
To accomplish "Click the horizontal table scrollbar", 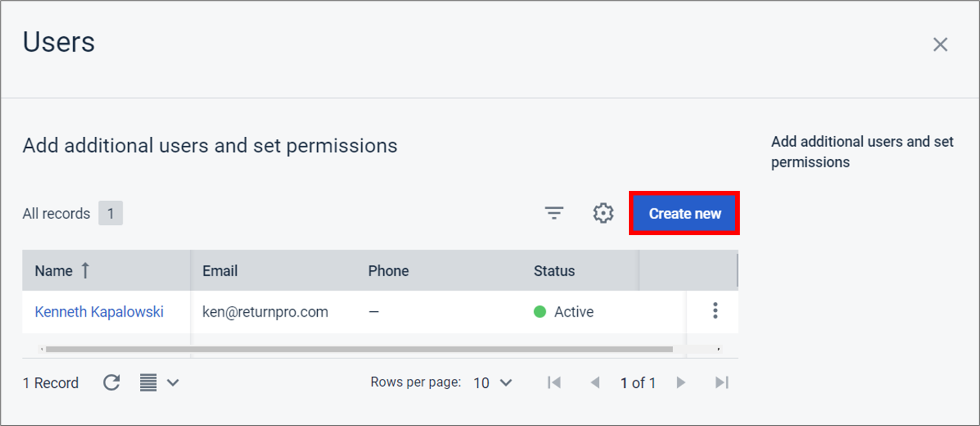I will click(359, 349).
